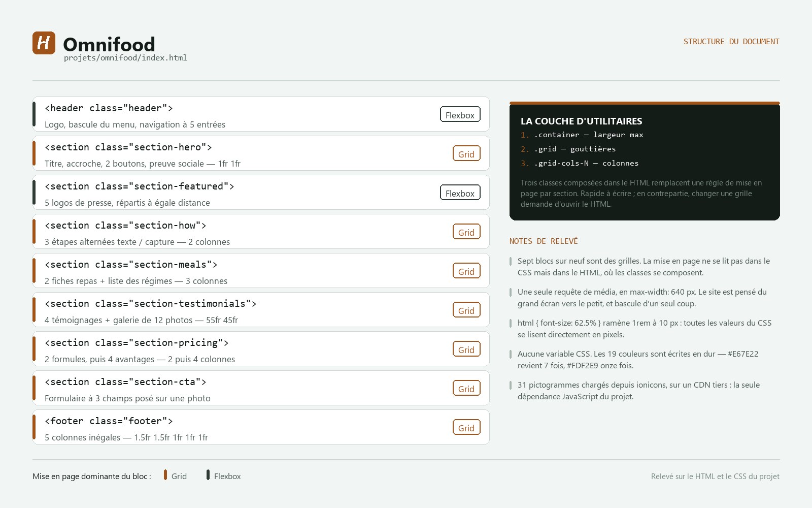The height and width of the screenshot is (508, 812).
Task: Click the path projets/omnifood/index.html
Action: 125,58
